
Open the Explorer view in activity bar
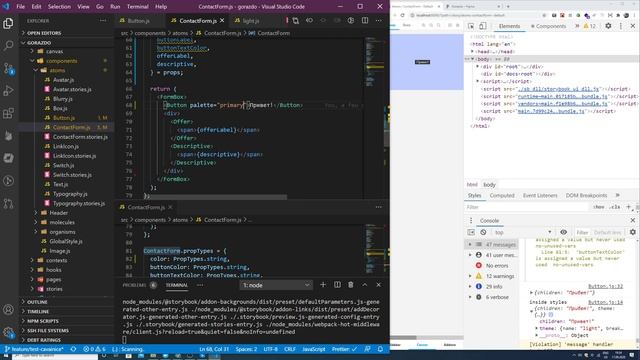(x=8, y=23)
